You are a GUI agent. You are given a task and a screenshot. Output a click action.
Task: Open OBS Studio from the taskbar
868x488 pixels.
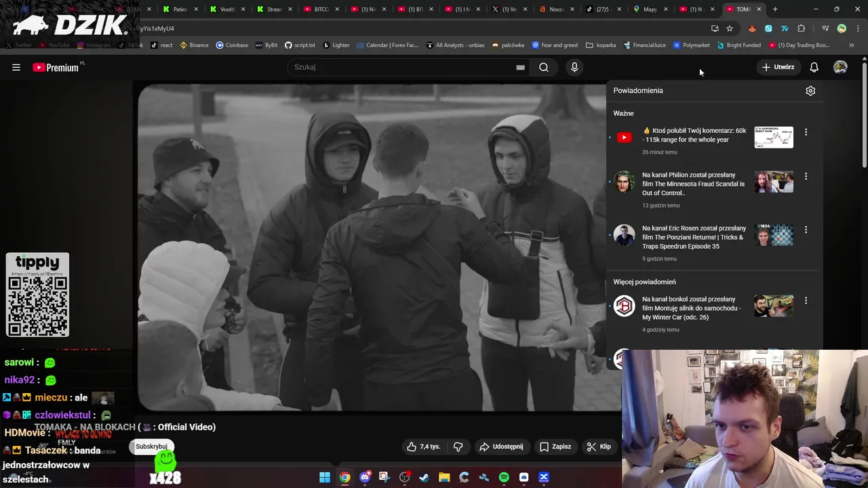coord(405,477)
